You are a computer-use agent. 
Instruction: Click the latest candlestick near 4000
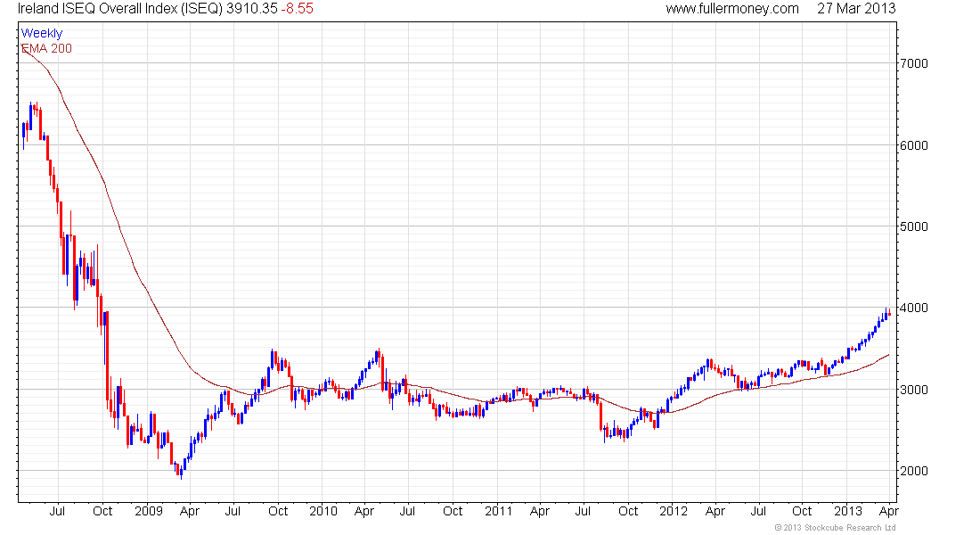[889, 314]
